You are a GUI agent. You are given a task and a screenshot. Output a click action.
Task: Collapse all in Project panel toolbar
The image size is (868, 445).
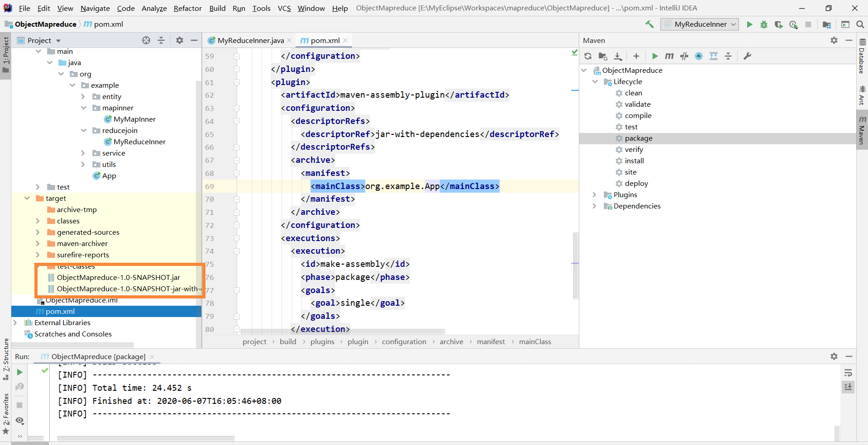(x=161, y=40)
